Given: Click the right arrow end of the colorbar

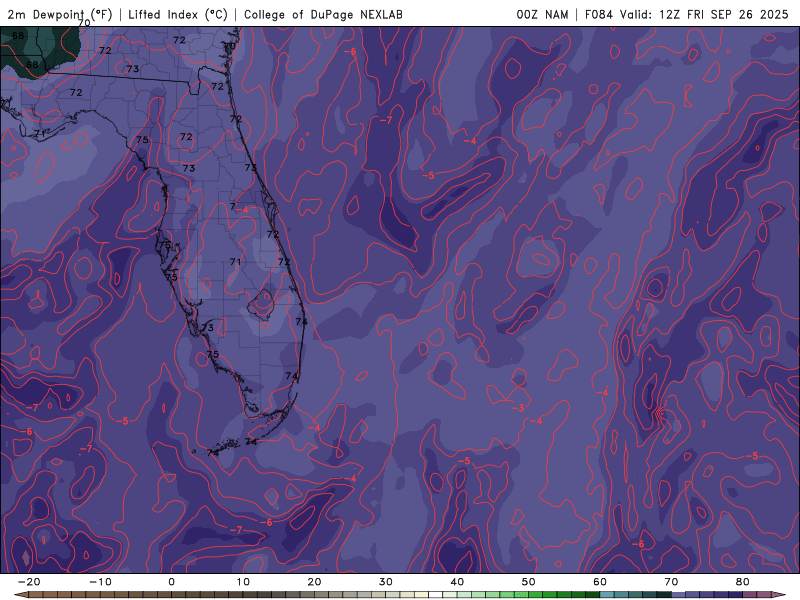Looking at the screenshot, I should [x=779, y=595].
